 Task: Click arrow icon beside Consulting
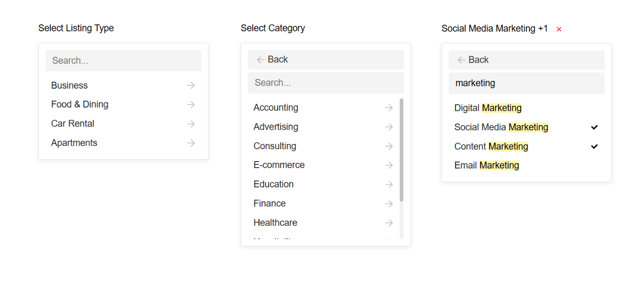pos(389,146)
